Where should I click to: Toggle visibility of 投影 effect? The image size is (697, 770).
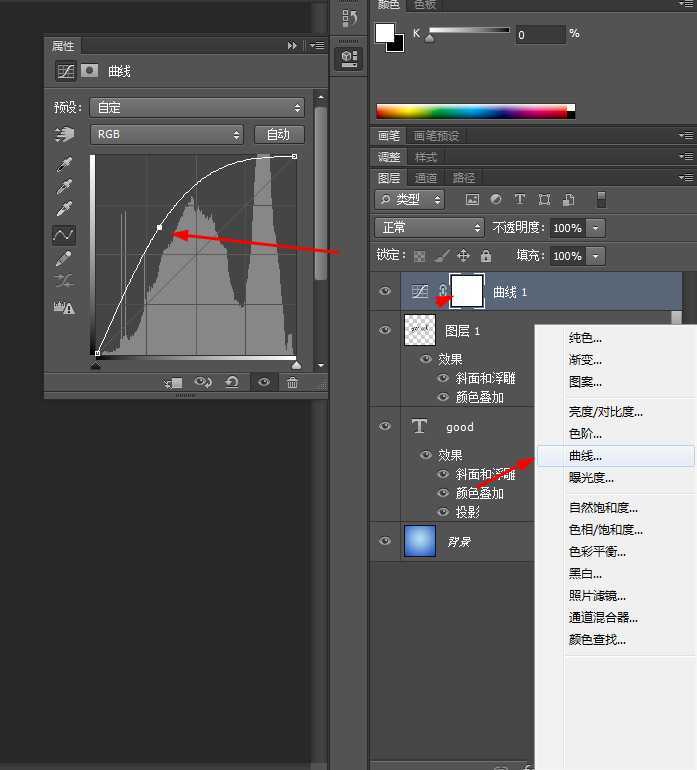click(x=444, y=512)
